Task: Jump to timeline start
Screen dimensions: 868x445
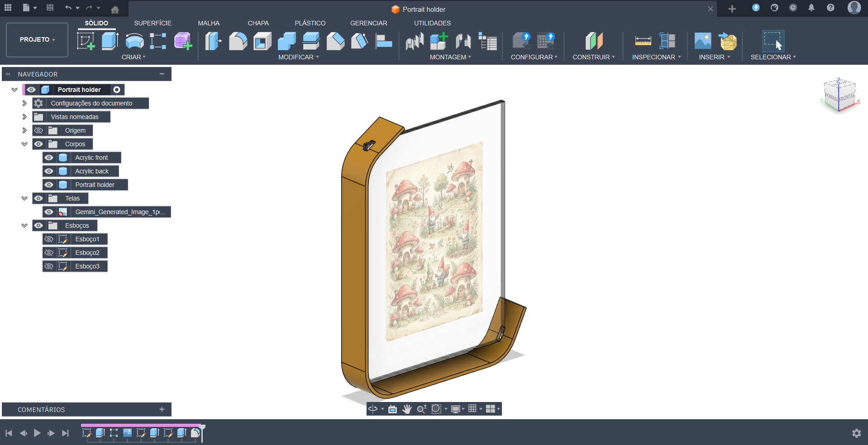Action: point(9,433)
